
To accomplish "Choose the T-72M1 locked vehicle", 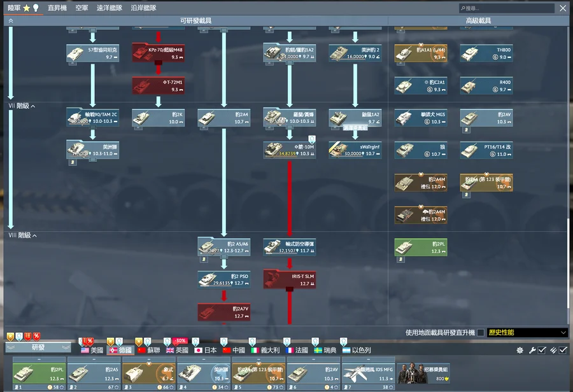I will (x=158, y=85).
